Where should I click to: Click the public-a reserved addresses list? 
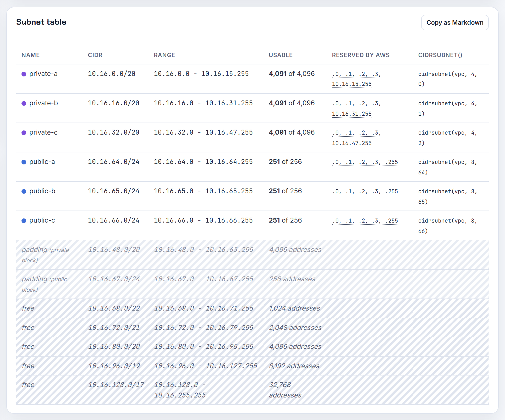[x=365, y=162]
